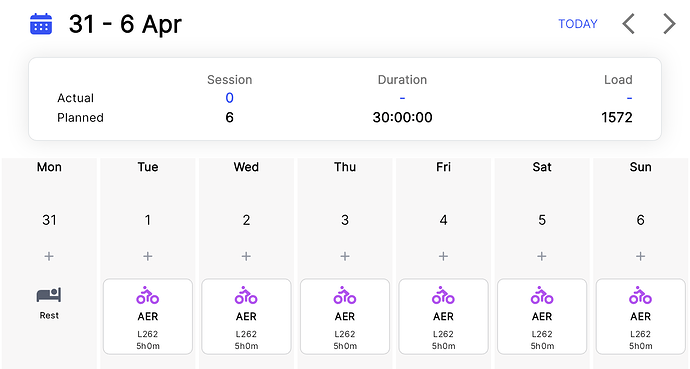Add a session on Saturday 5
The width and height of the screenshot is (690, 369).
coord(542,256)
